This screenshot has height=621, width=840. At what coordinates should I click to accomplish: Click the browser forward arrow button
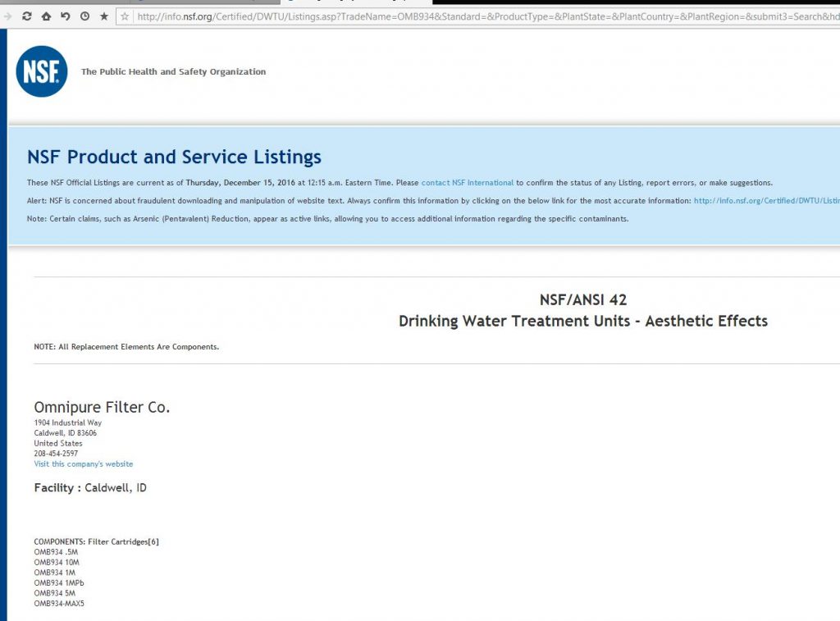[x=7, y=16]
